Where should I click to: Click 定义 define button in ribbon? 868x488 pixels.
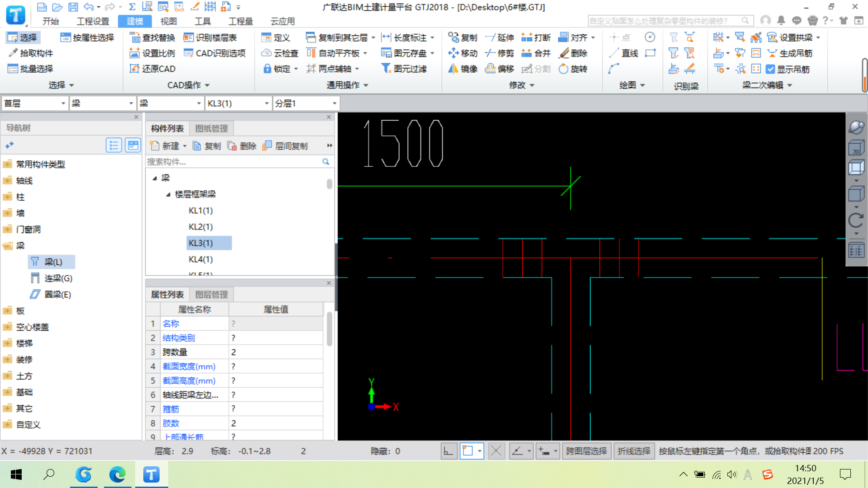276,38
